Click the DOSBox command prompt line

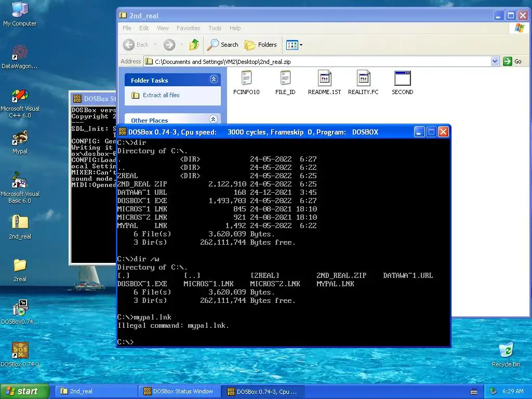pos(126,342)
